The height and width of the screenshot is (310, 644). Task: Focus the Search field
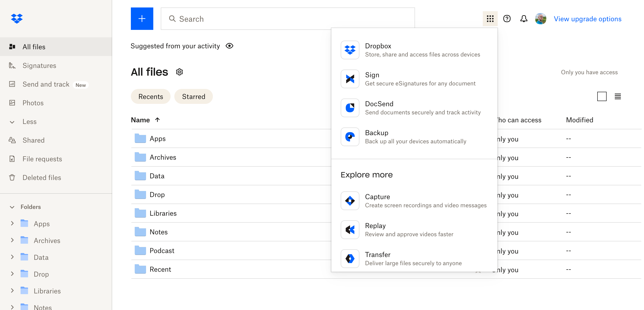click(x=287, y=19)
